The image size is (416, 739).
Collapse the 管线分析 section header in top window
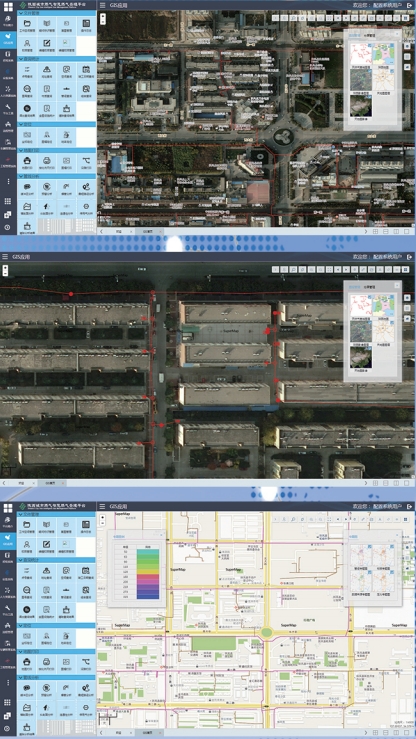click(57, 176)
